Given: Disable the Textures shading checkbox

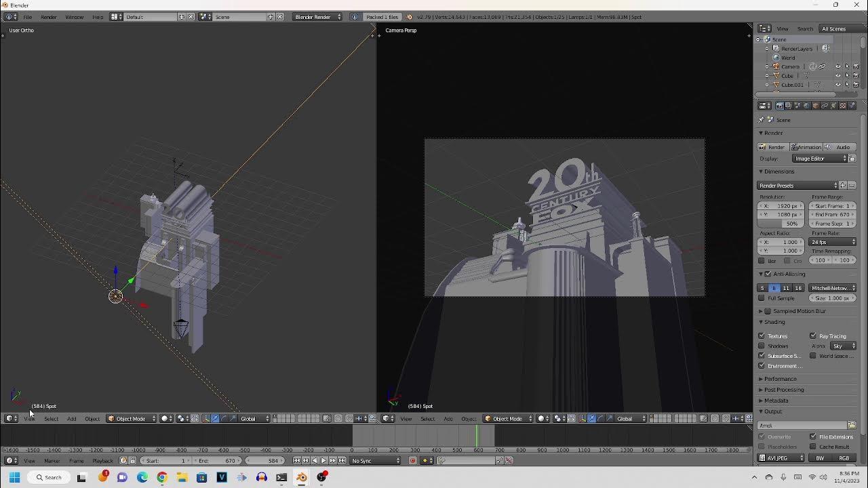Looking at the screenshot, I should (x=762, y=336).
